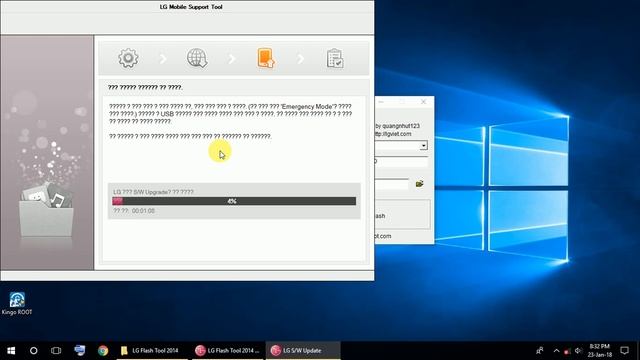Open the Action Center notifications icon

tap(624, 351)
